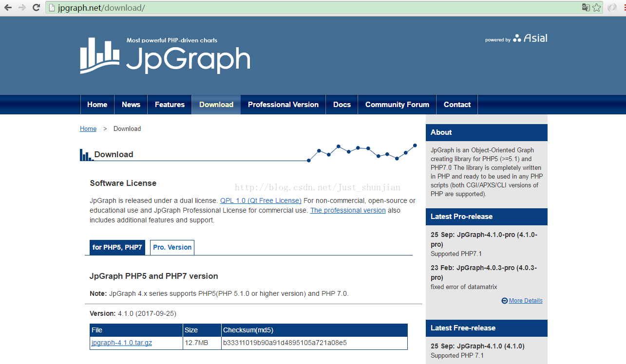Click the Asial logo
626x364 pixels.
[x=530, y=38]
